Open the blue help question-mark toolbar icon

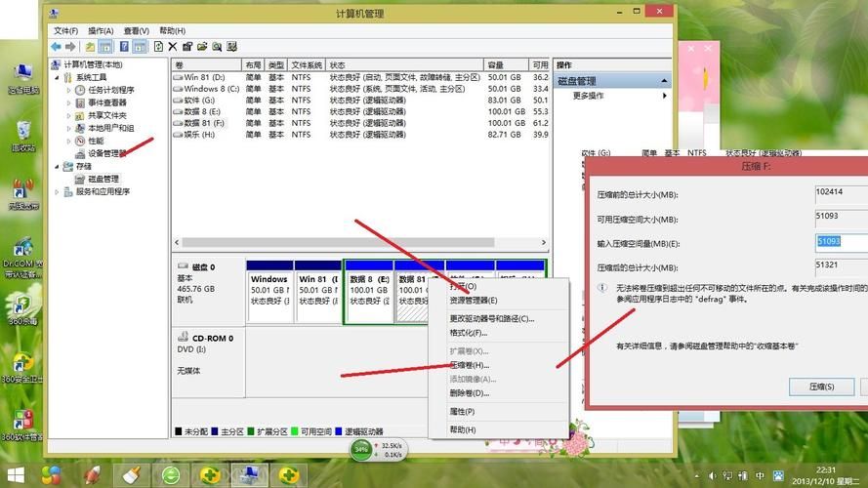pos(124,47)
